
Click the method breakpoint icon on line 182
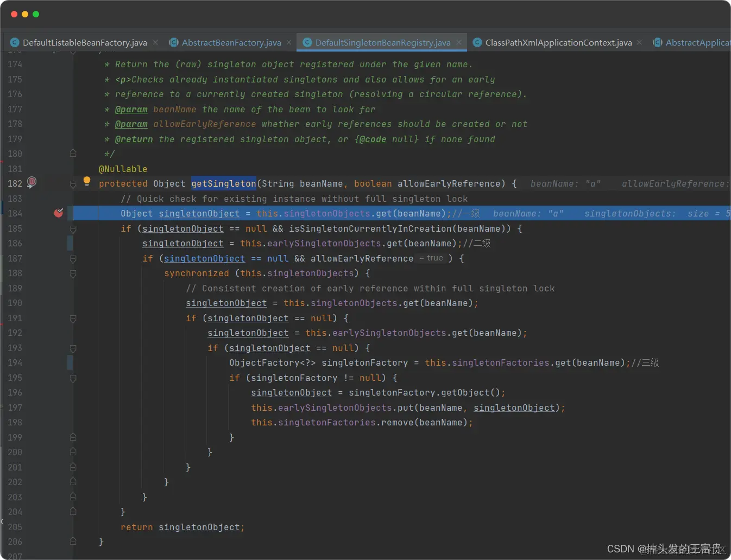31,182
